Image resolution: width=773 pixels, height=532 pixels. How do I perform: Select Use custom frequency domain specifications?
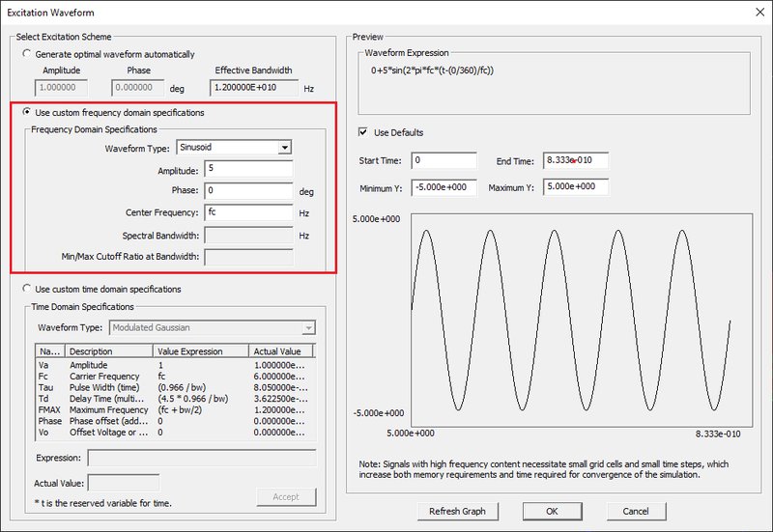[28, 112]
